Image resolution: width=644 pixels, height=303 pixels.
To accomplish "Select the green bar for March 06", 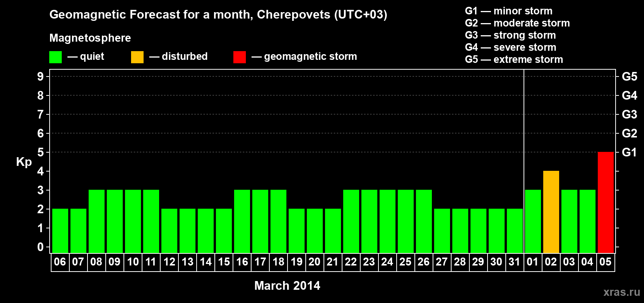I will (x=60, y=231).
